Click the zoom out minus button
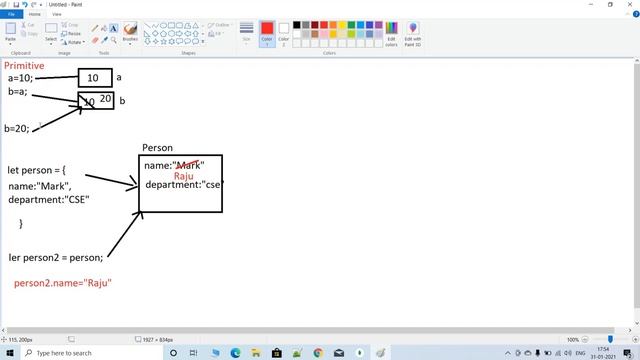Screen dimensions: 640x360 (585, 340)
